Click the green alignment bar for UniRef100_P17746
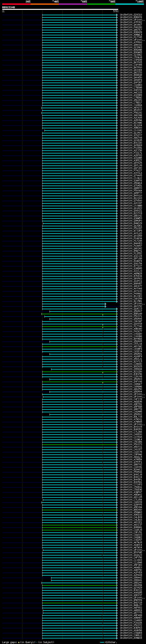 coord(80,326)
